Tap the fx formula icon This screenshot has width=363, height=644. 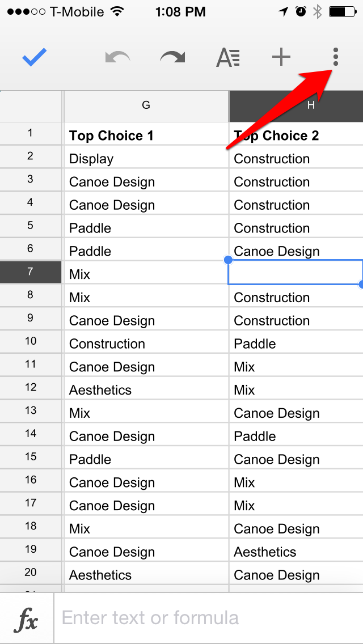pyautogui.click(x=26, y=618)
